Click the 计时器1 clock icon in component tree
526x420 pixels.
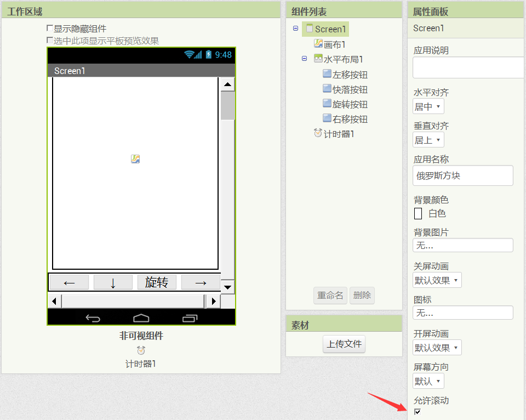[x=318, y=133]
